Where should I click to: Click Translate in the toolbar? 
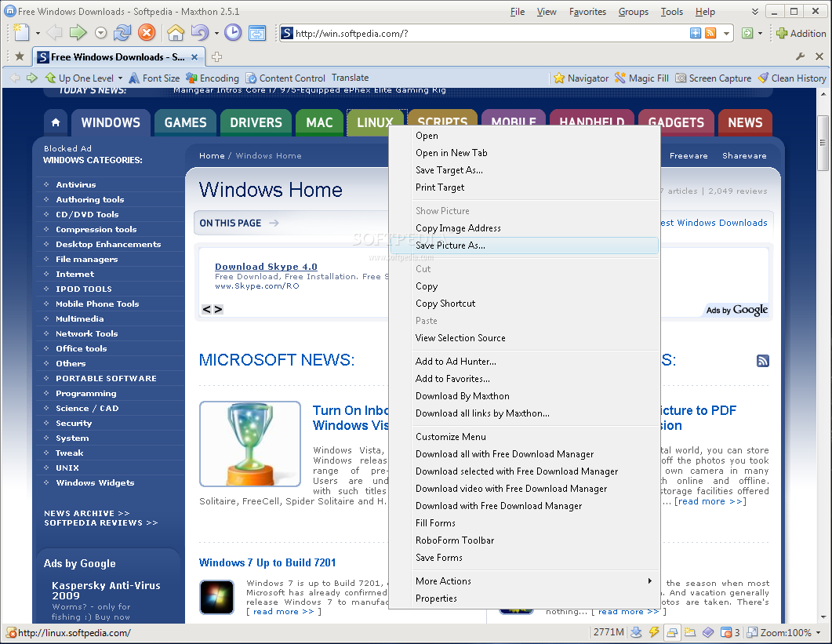351,78
